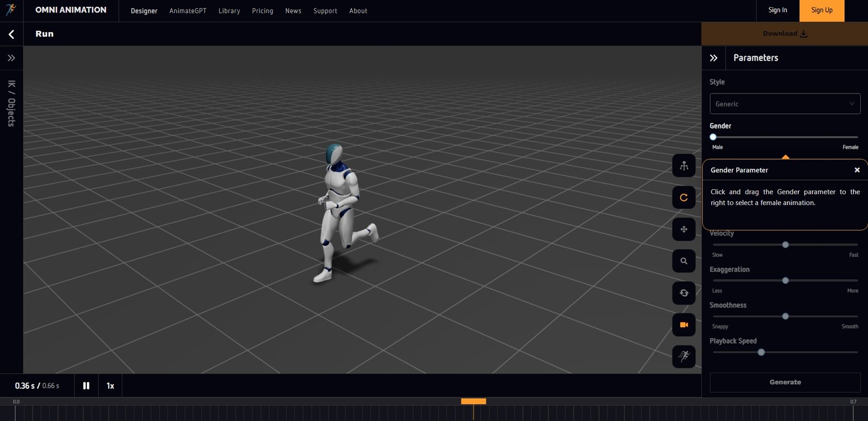868x421 pixels.
Task: Click the Download button
Action: (x=784, y=34)
